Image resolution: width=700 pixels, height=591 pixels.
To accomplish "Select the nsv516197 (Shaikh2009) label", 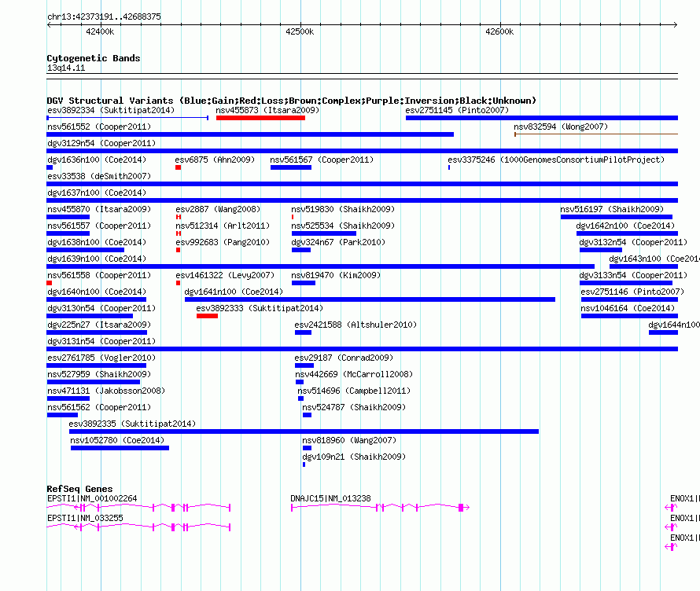I will tap(612, 209).
